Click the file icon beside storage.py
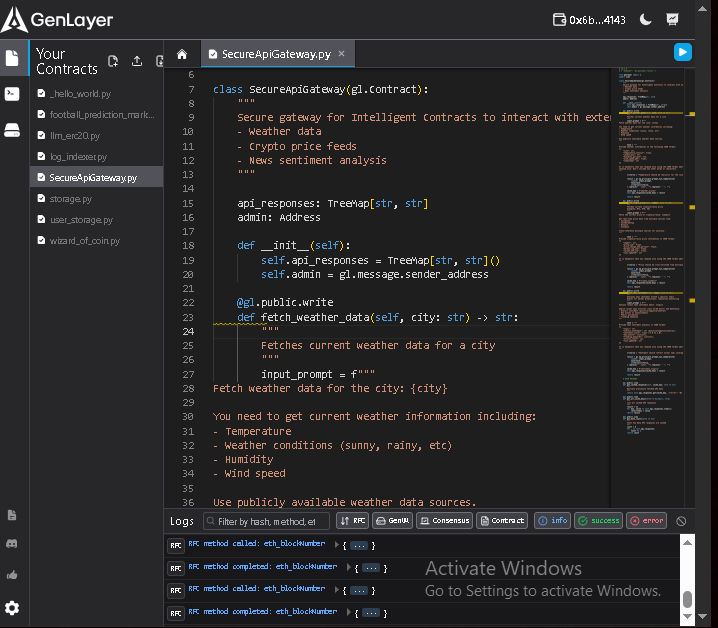Screen dimensions: 718x628 pyautogui.click(x=41, y=198)
